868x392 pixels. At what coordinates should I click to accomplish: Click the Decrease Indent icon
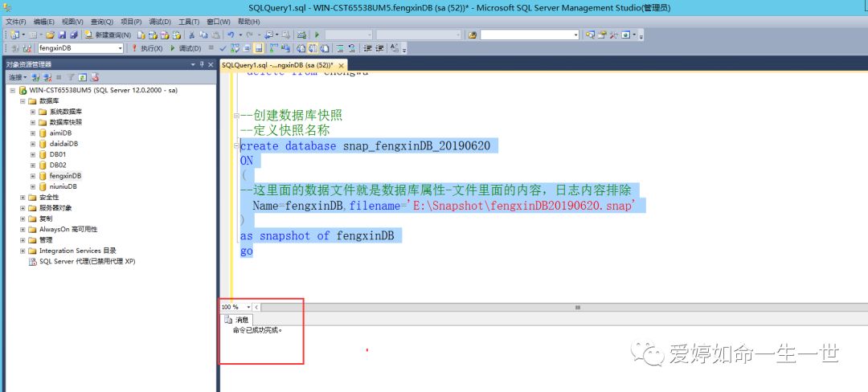point(367,48)
